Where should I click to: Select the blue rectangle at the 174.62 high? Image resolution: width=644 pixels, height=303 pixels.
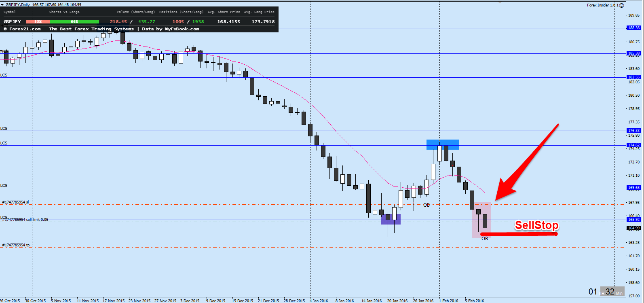click(x=443, y=144)
